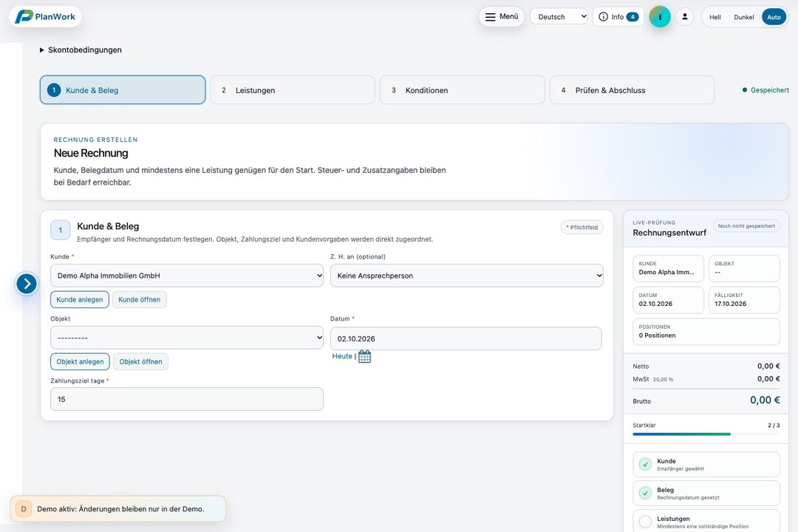Open the hamburger Menü button
The image size is (798, 532).
pos(501,17)
